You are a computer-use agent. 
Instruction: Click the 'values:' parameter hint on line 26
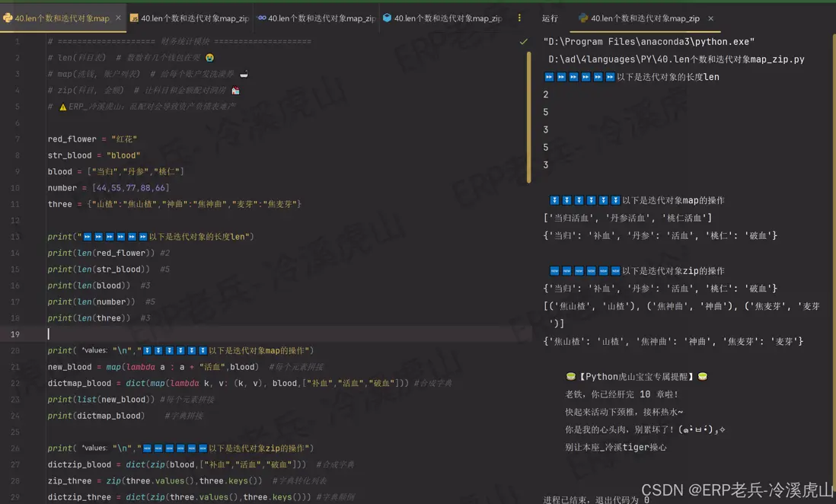click(x=94, y=448)
